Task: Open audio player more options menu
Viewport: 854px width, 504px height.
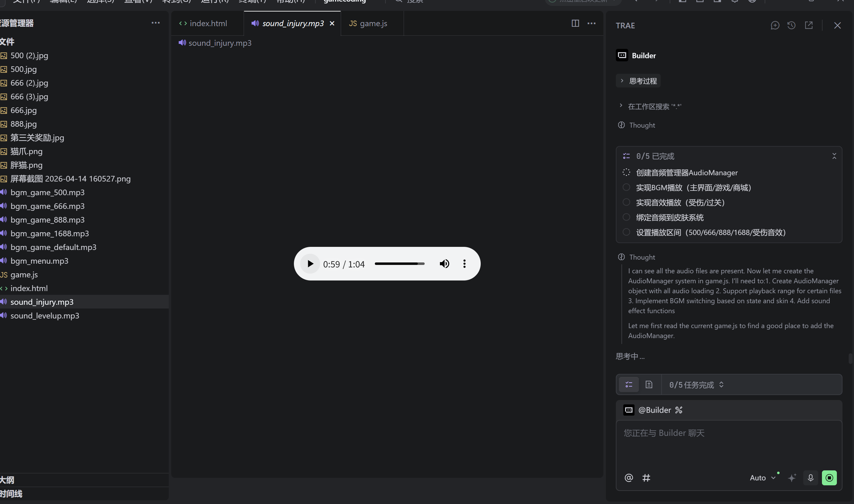Action: [464, 264]
